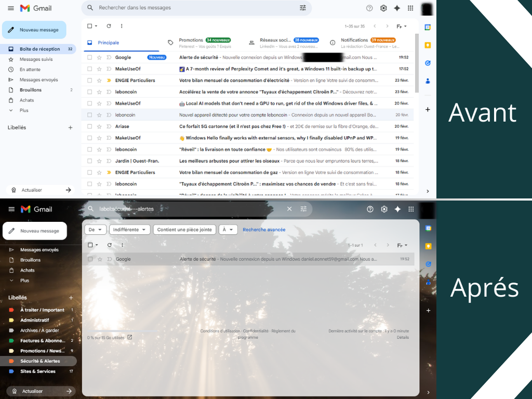Star the Google email in dark Gmail
Viewport: 532px width, 399px height.
100,259
